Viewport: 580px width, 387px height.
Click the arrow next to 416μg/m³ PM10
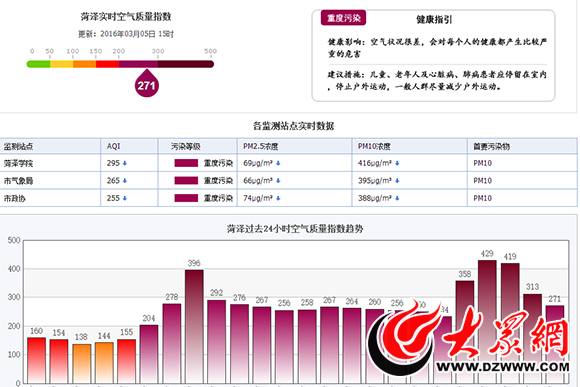click(397, 163)
